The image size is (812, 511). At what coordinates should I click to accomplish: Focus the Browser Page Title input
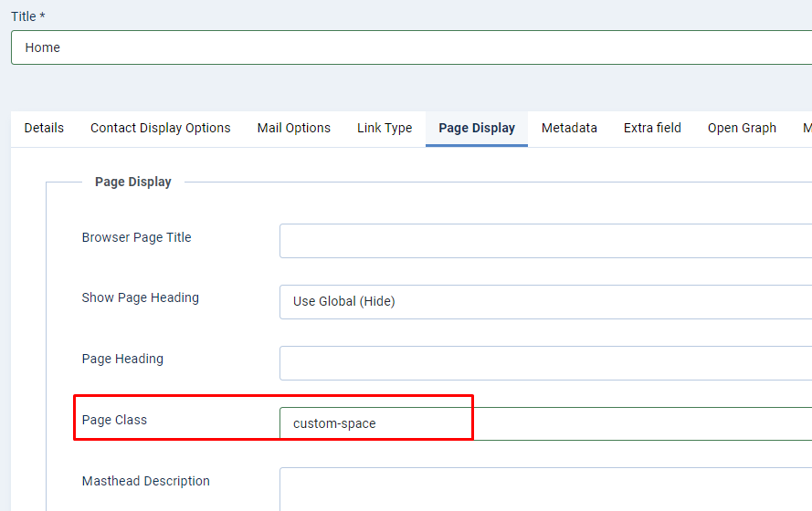[545, 241]
